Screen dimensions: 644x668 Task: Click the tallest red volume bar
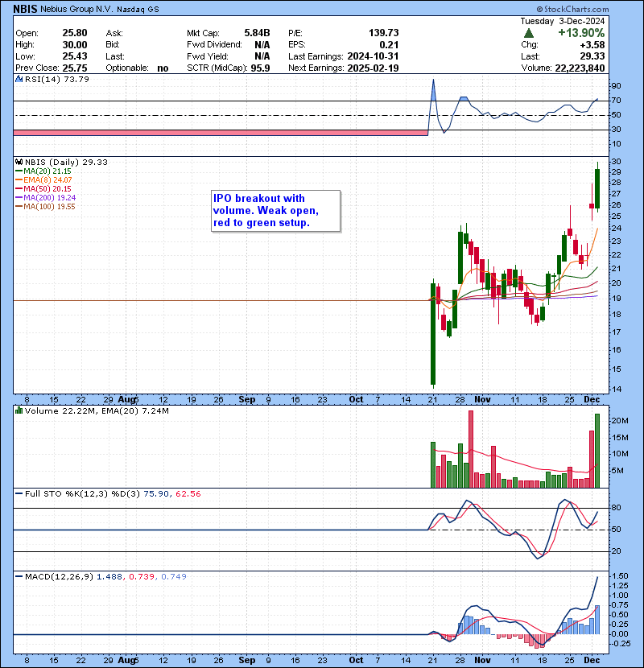click(x=471, y=449)
